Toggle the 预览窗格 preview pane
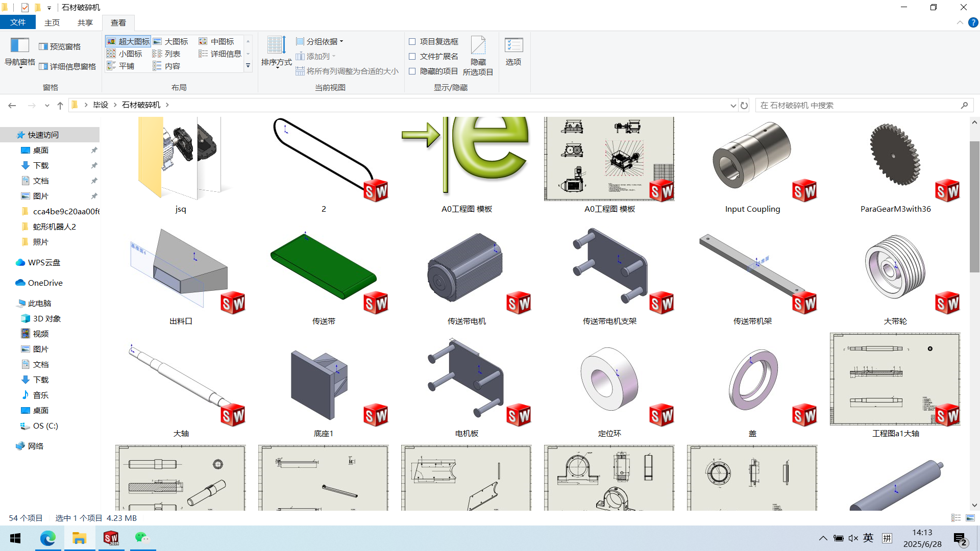Image resolution: width=980 pixels, height=551 pixels. tap(60, 46)
